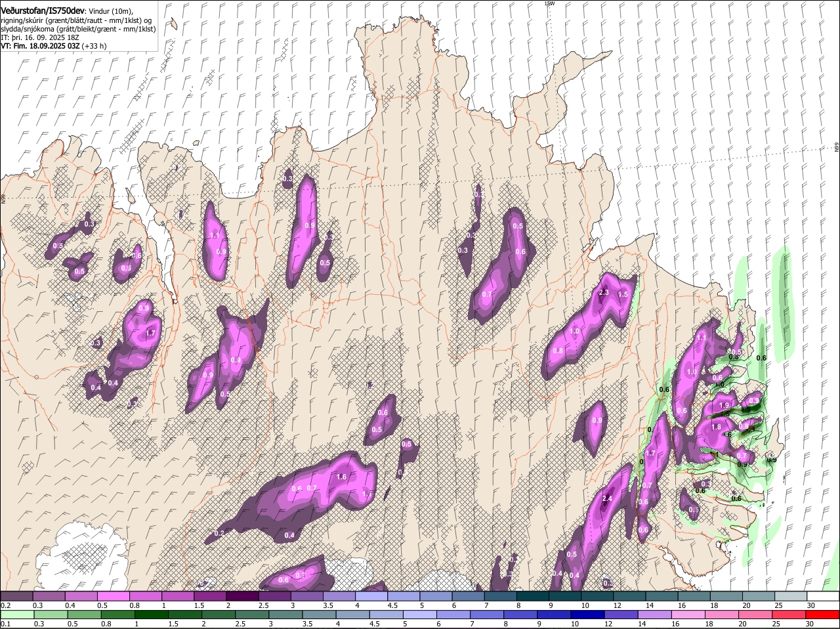The height and width of the screenshot is (629, 840).
Task: Click the 2.4 precipitation value on the map
Action: pos(607,499)
